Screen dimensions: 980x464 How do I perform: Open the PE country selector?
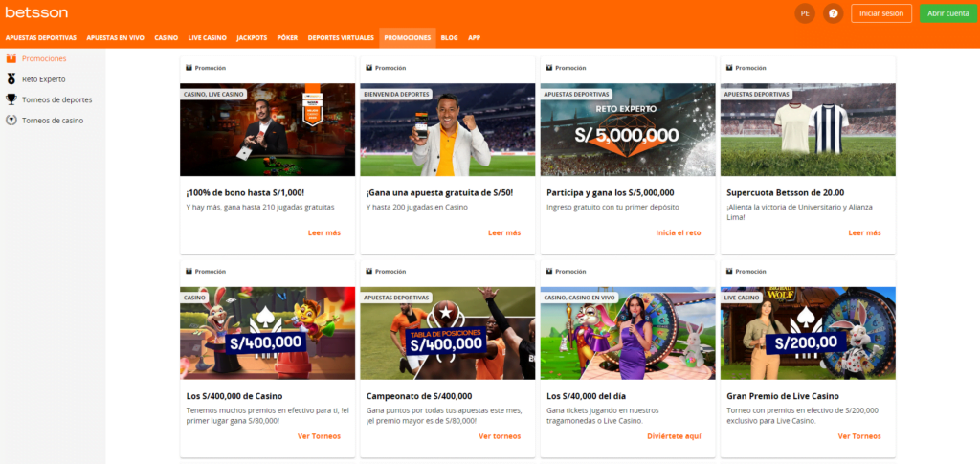coord(805,13)
